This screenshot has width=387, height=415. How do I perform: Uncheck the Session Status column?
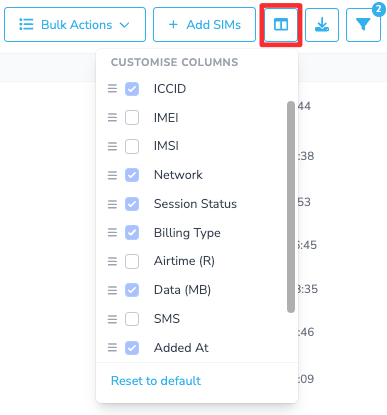pos(132,204)
